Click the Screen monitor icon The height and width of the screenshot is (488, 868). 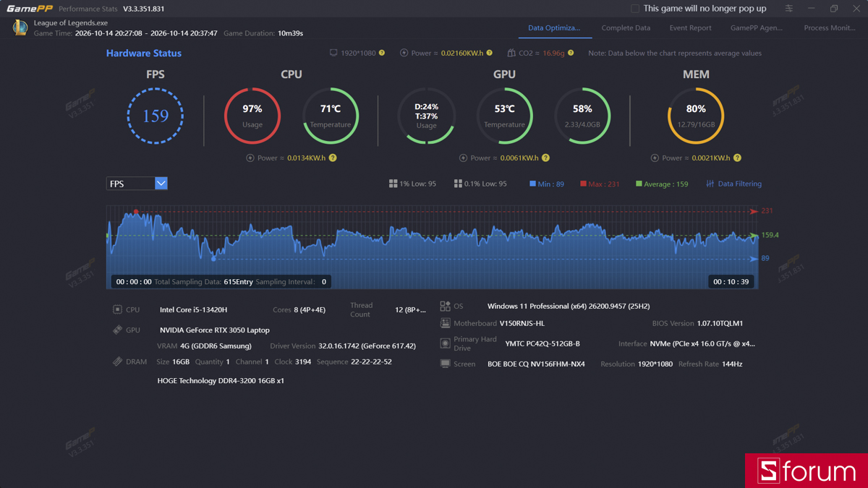(445, 364)
